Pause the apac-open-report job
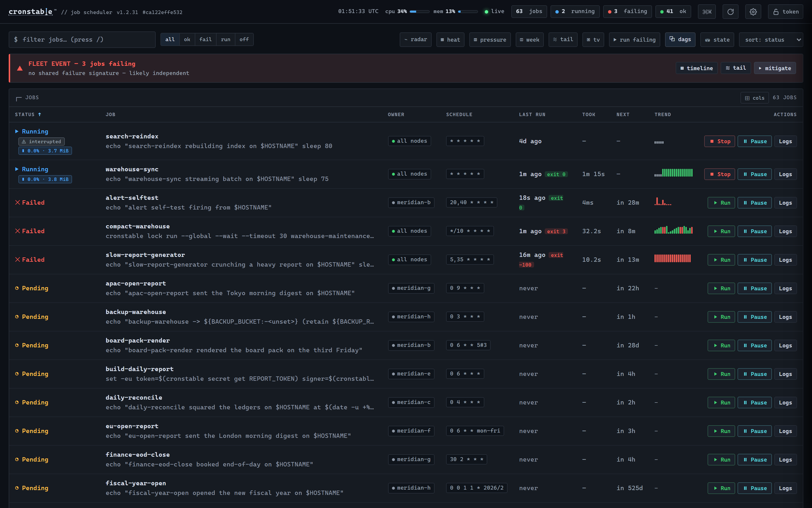Screen dimensions: 812x508 (x=755, y=289)
